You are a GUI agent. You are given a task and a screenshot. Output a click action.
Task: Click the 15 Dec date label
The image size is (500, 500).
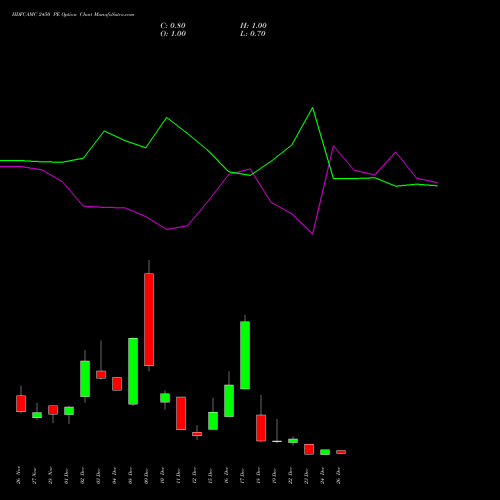point(210,475)
